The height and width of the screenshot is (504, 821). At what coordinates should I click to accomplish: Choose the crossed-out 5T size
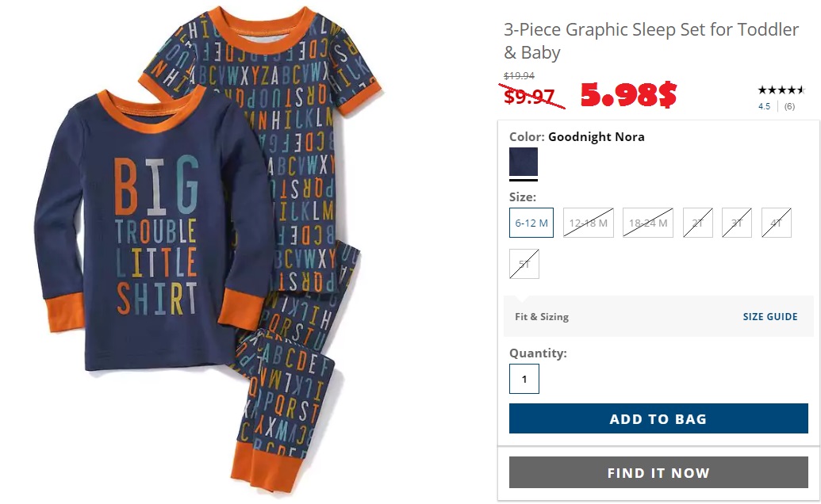pyautogui.click(x=524, y=264)
